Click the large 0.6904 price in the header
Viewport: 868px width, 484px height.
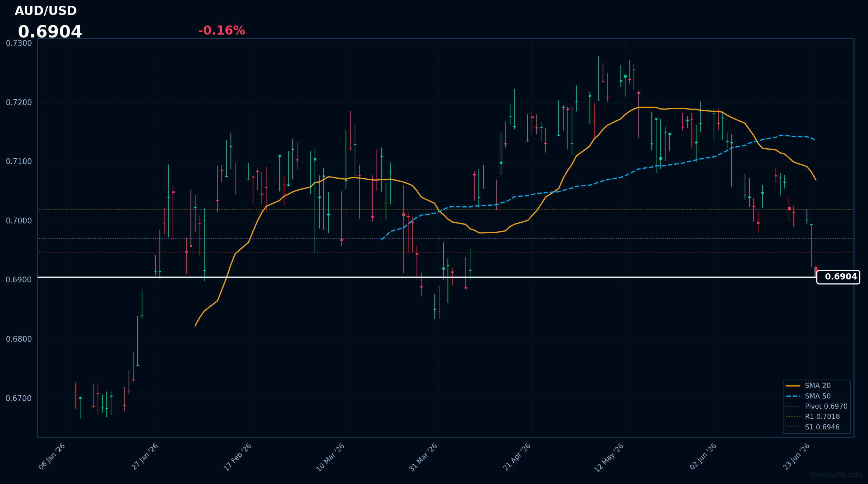pyautogui.click(x=50, y=32)
